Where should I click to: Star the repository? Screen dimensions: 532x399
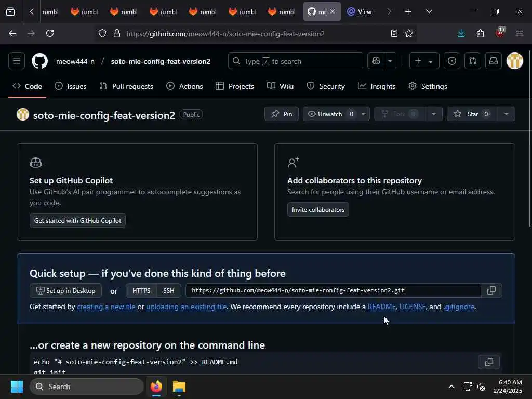[472, 114]
